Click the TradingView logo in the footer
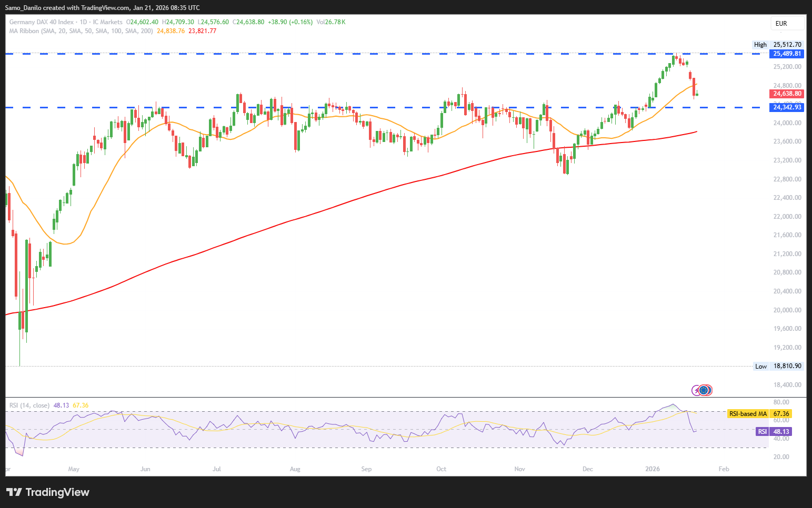 coord(48,492)
